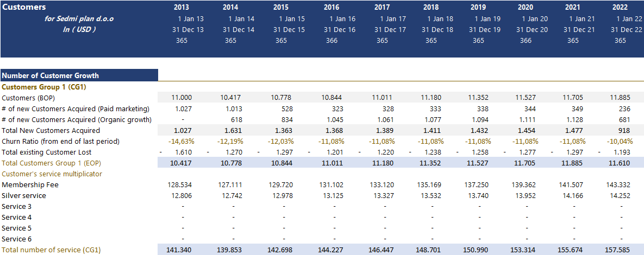Click the 'for Sedmi plan d.o.o' subtitle
Screen dimensions: 644x255
click(x=79, y=19)
